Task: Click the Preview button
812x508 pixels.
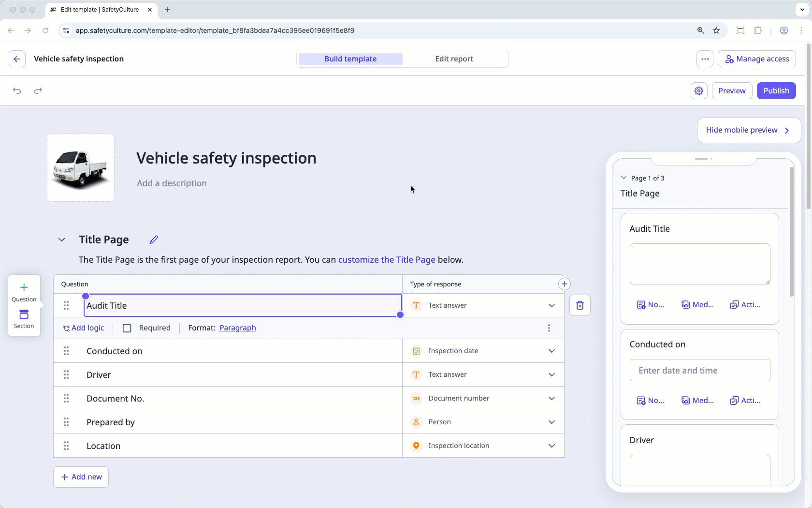Action: coord(732,91)
